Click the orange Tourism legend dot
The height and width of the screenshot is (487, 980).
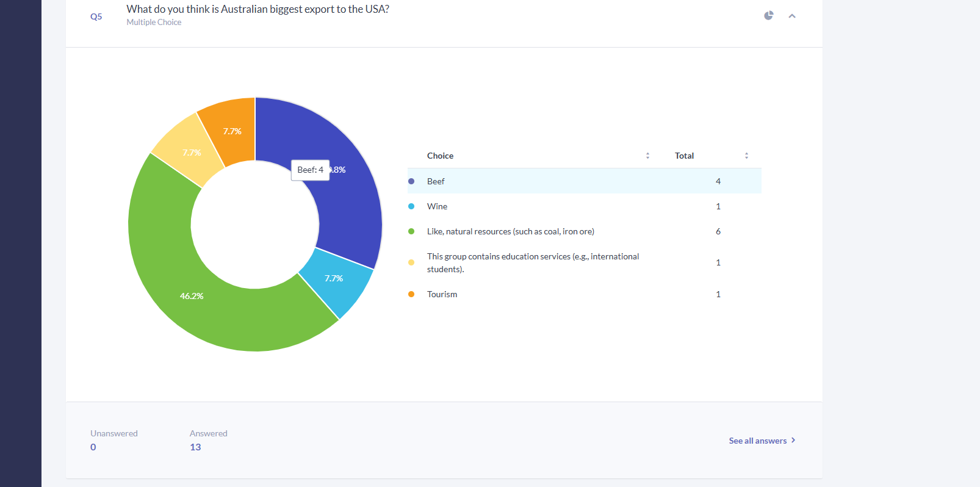(x=411, y=294)
